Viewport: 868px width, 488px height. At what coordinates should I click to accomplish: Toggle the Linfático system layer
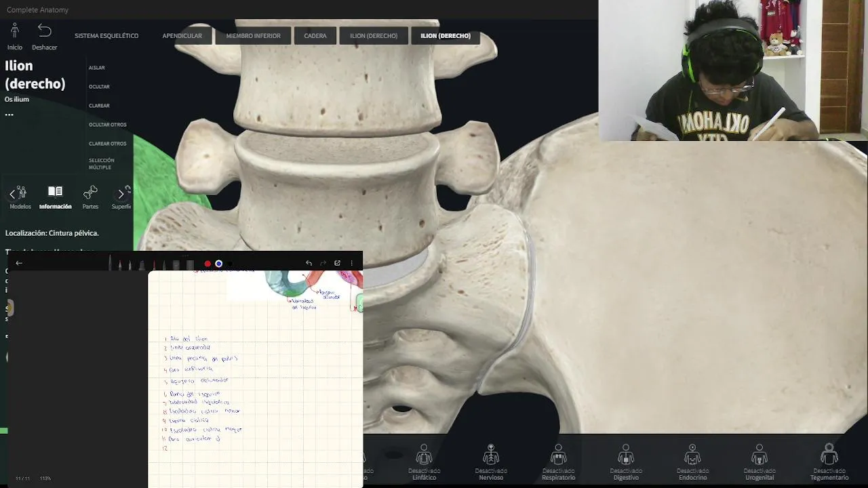(424, 462)
